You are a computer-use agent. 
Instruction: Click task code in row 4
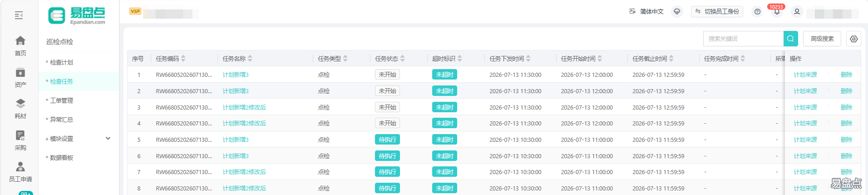pos(184,123)
